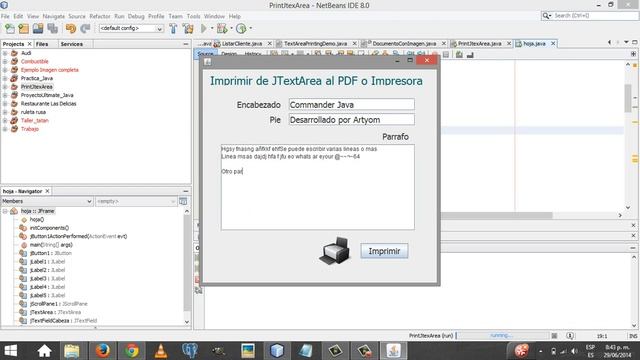Image resolution: width=640 pixels, height=360 pixels.
Task: Open the Tools menu
Action: (x=193, y=16)
